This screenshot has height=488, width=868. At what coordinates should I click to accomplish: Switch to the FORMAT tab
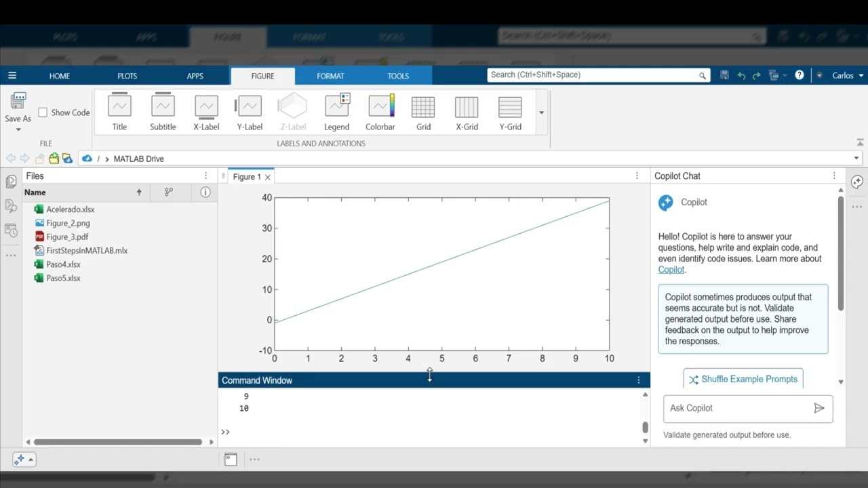(x=330, y=76)
